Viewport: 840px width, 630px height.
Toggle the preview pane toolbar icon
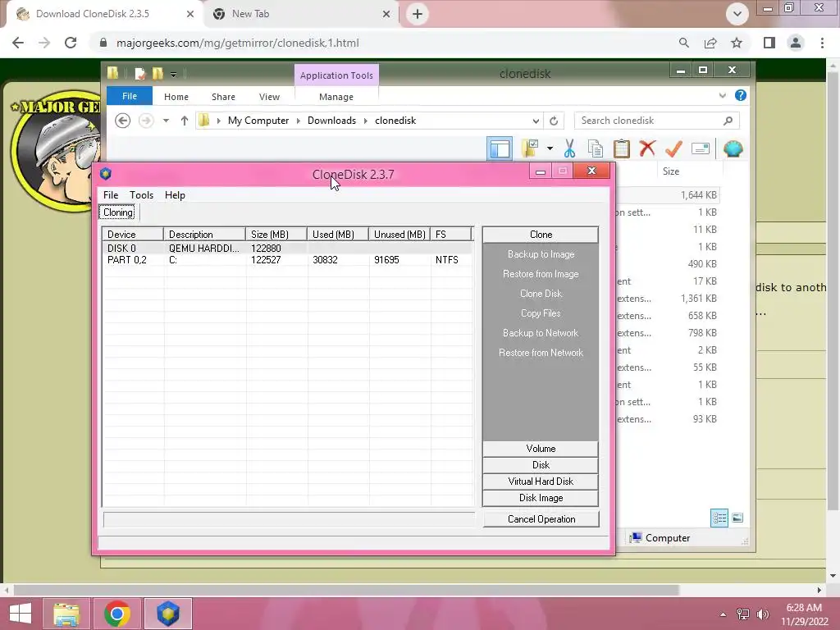coord(500,149)
